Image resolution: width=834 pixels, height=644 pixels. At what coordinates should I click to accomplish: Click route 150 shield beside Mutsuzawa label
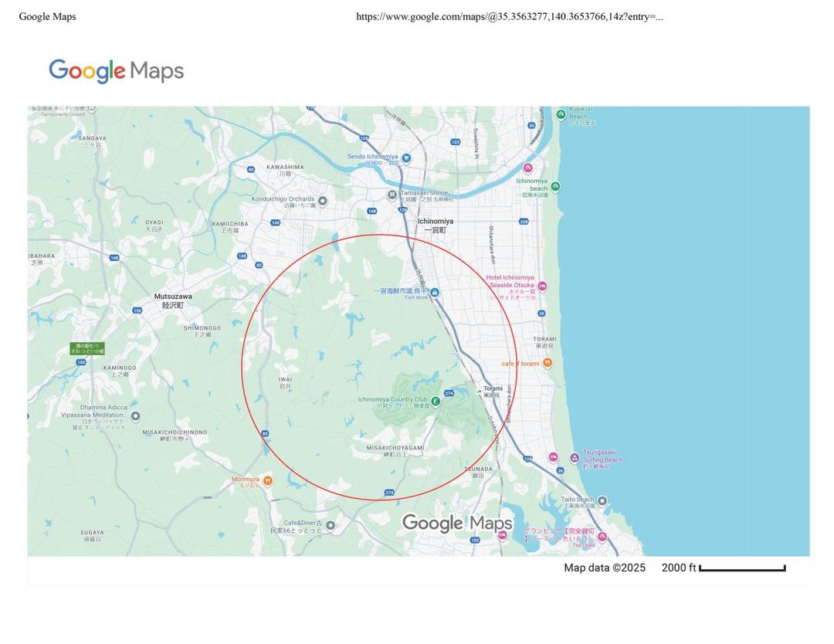(137, 310)
